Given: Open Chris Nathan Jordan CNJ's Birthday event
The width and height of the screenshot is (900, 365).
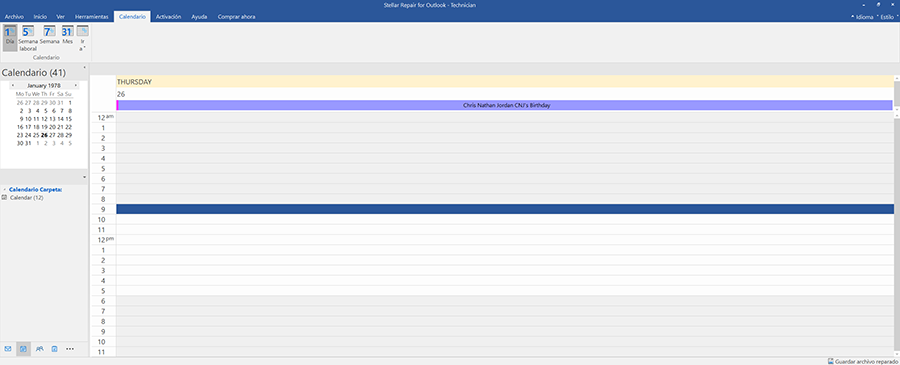Looking at the screenshot, I should (505, 106).
